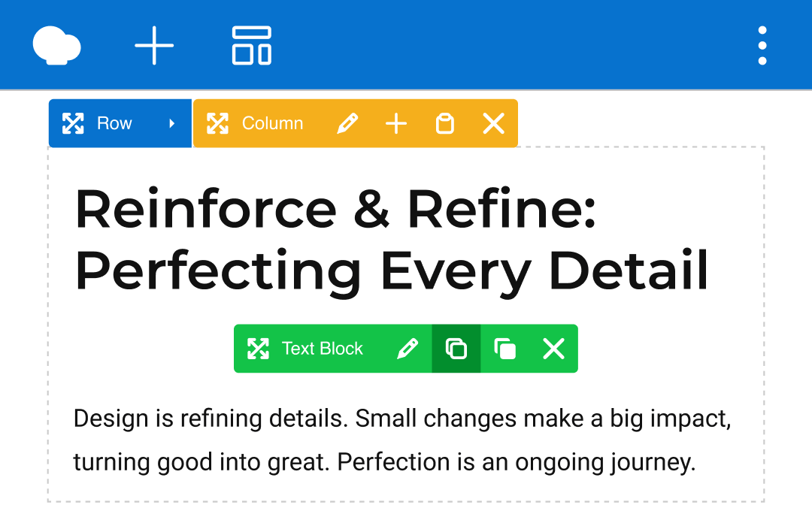Clone the Text Block with duplicate icon
Image resolution: width=812 pixels, height=526 pixels.
[505, 349]
